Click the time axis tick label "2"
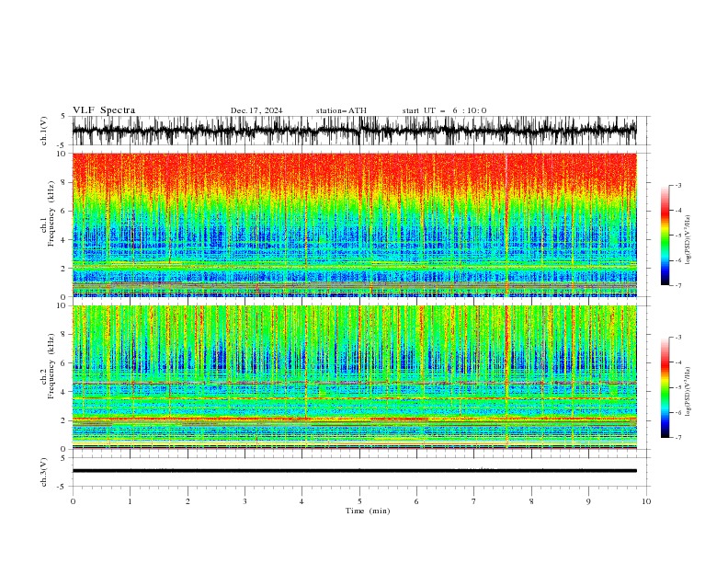This screenshot has width=728, height=563. 188,501
